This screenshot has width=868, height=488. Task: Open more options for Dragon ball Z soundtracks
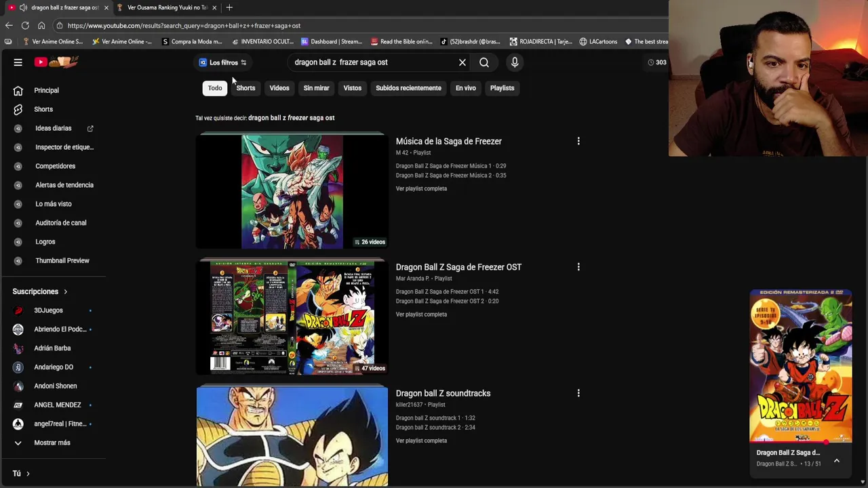point(578,393)
